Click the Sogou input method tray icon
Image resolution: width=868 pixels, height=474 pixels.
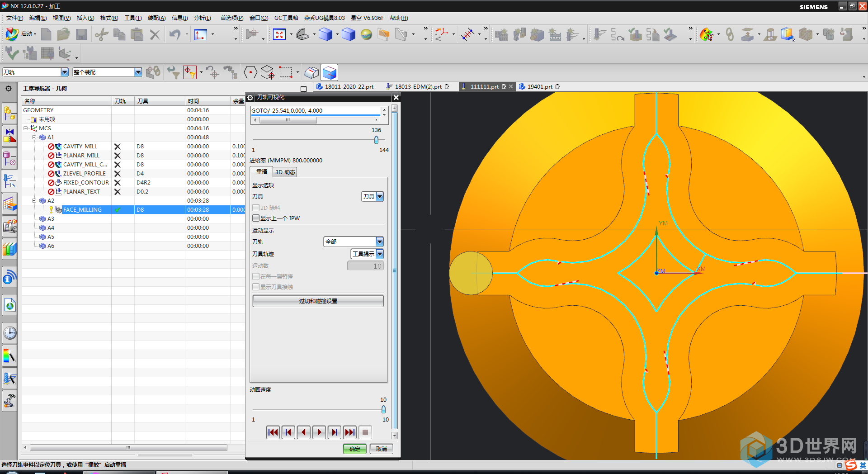(851, 465)
